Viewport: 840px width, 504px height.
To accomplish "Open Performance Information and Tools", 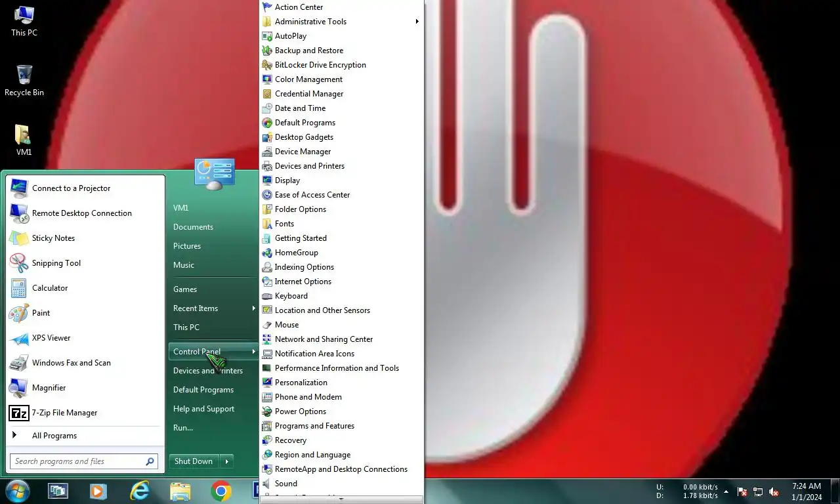I will pos(341,368).
